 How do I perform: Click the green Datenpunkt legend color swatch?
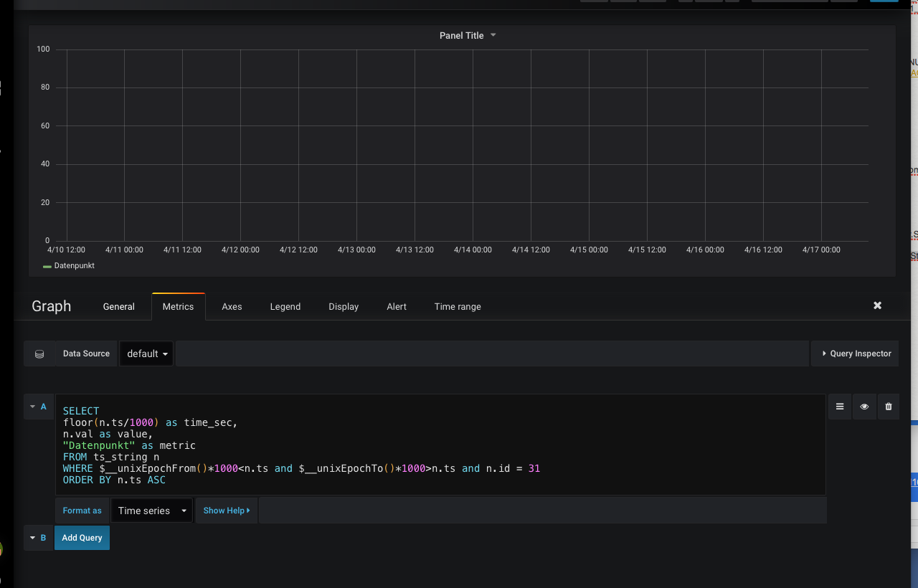pos(47,266)
